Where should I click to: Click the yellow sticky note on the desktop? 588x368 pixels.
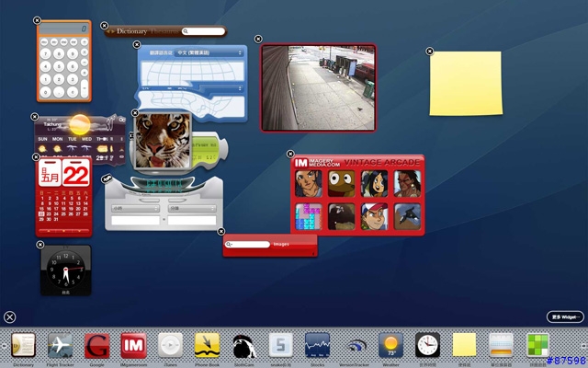click(466, 84)
